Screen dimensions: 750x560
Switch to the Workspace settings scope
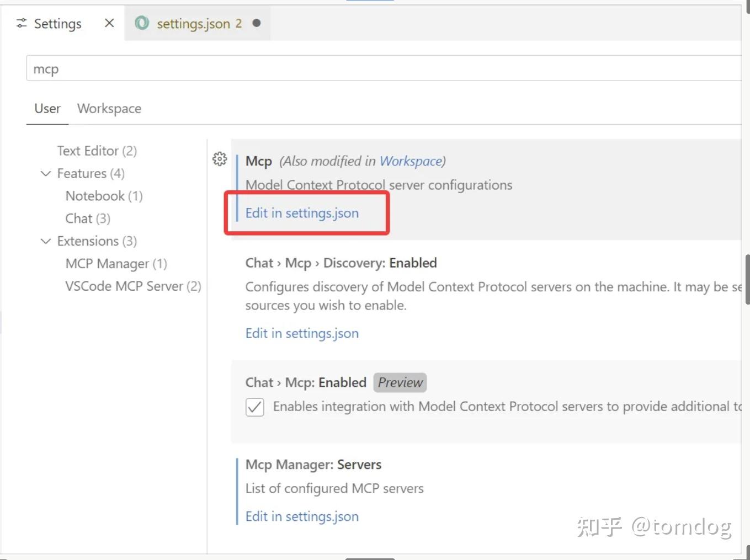109,108
